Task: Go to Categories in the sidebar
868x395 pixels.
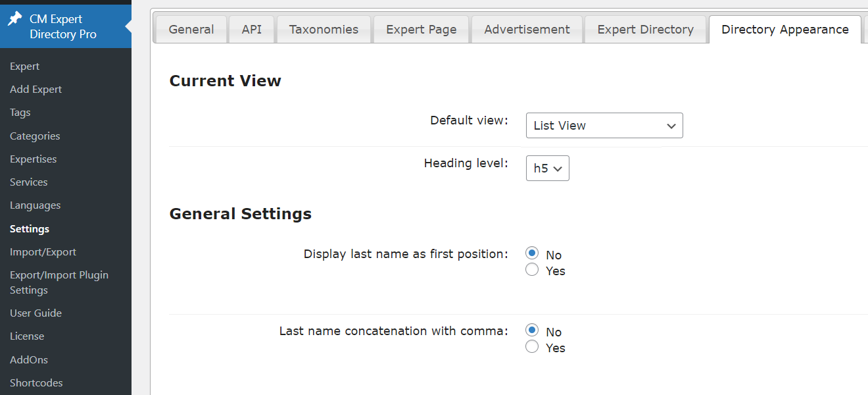Action: tap(35, 136)
